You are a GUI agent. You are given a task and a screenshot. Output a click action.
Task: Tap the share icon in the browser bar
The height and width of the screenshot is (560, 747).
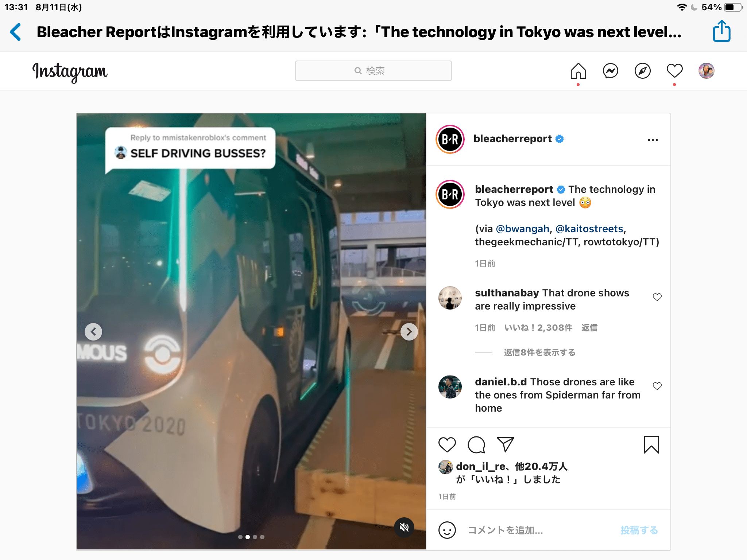[x=721, y=31]
